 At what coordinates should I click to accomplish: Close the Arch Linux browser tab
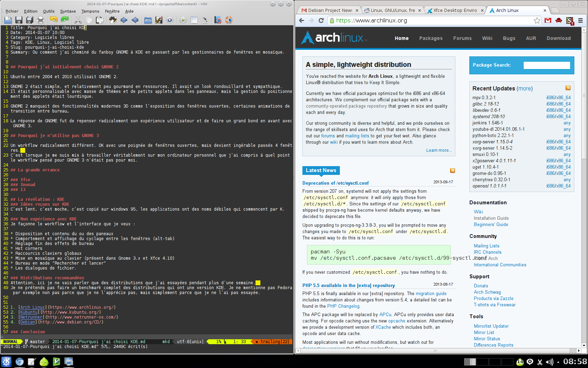tap(545, 11)
